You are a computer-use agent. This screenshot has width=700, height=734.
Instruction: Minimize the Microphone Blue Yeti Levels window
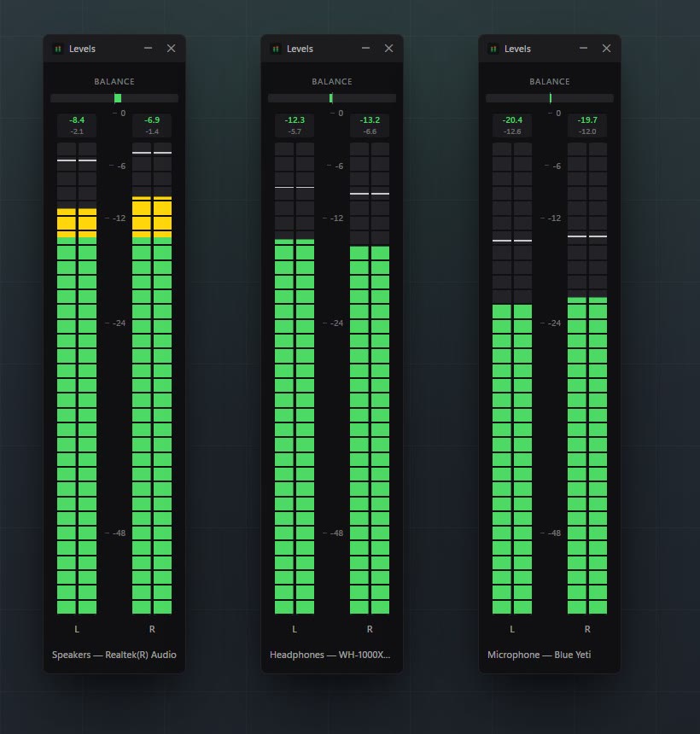(583, 48)
